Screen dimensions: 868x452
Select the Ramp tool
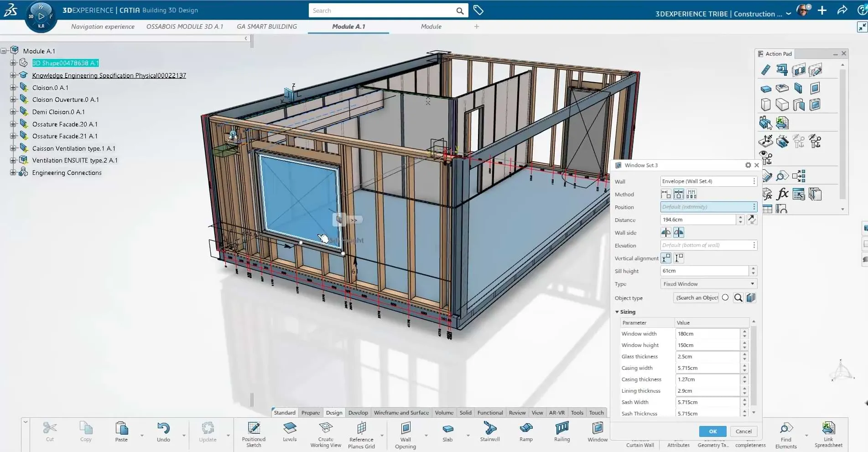click(x=526, y=432)
